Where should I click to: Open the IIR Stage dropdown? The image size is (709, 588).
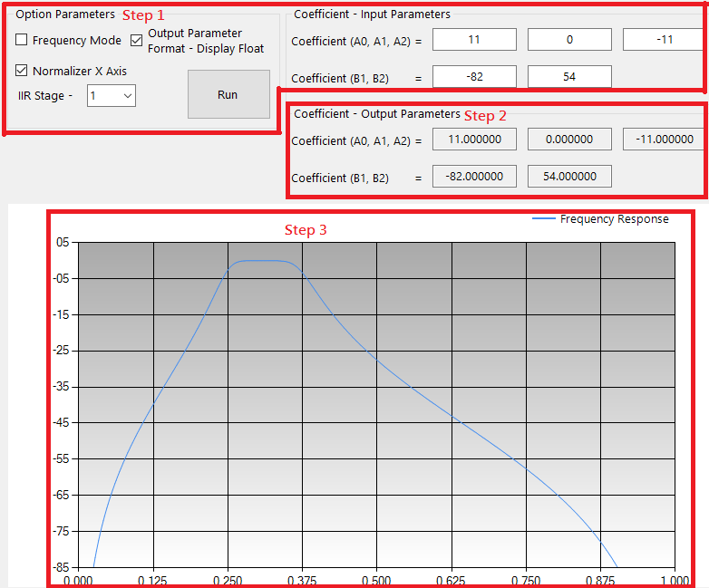pyautogui.click(x=112, y=95)
